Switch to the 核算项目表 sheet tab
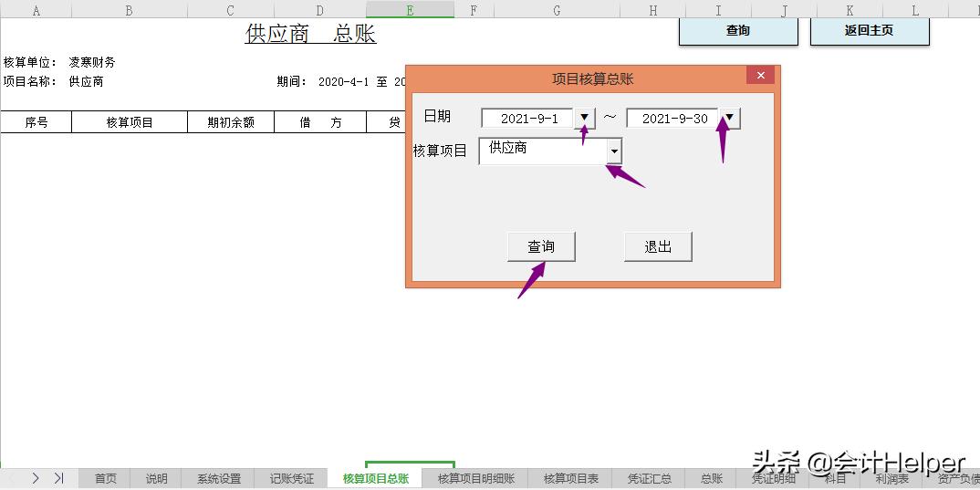Viewport: 980px width, 490px height. pyautogui.click(x=570, y=479)
